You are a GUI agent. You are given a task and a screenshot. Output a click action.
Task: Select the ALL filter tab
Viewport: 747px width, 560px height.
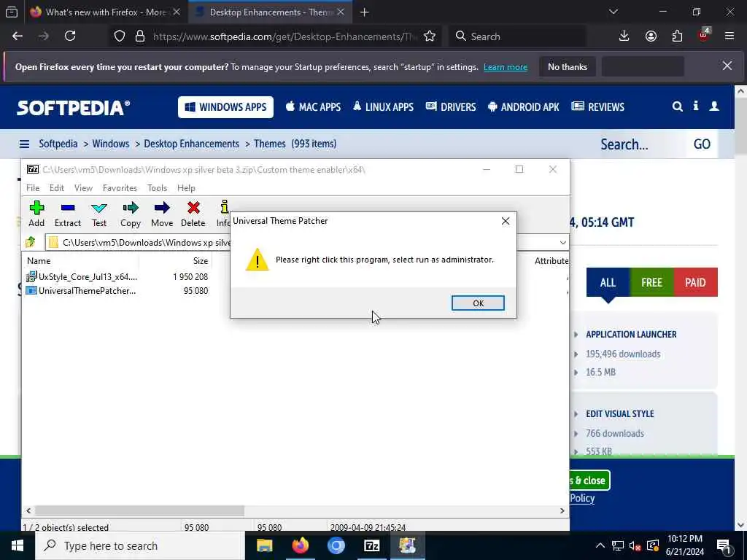(x=608, y=282)
